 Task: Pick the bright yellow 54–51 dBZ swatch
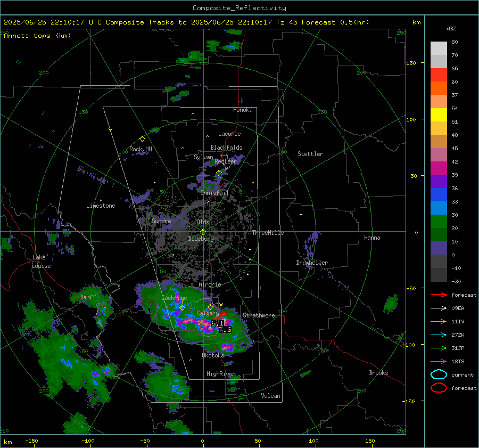click(439, 115)
